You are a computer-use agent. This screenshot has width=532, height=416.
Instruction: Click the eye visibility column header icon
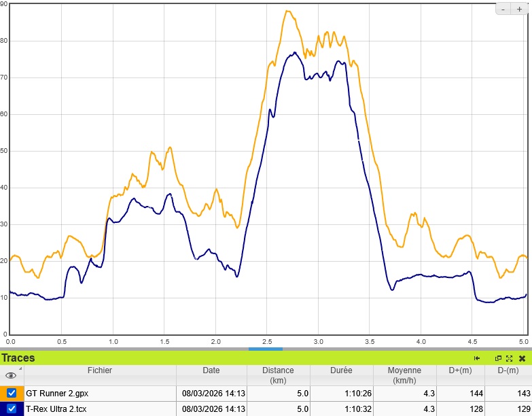pyautogui.click(x=11, y=375)
